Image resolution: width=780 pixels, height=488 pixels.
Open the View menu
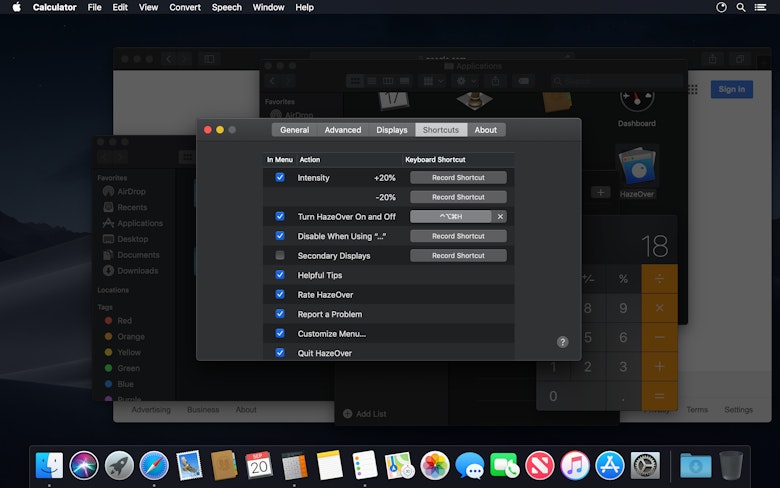148,7
